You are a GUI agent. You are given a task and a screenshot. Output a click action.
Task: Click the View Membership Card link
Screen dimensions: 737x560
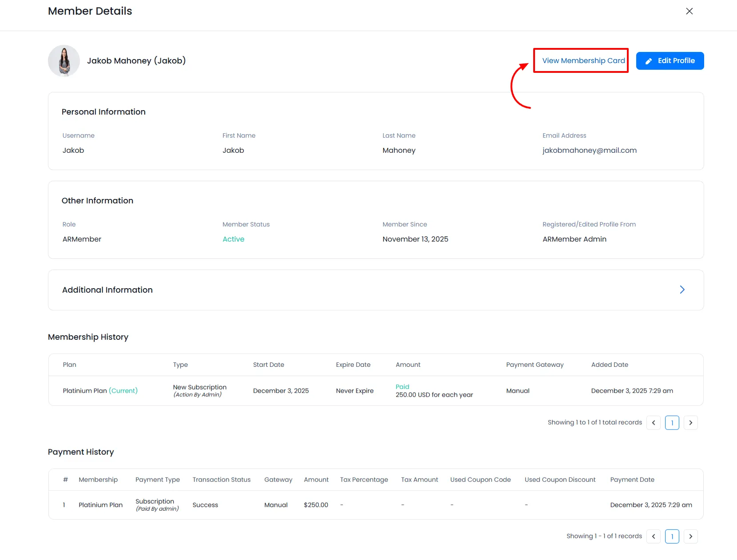(x=583, y=61)
